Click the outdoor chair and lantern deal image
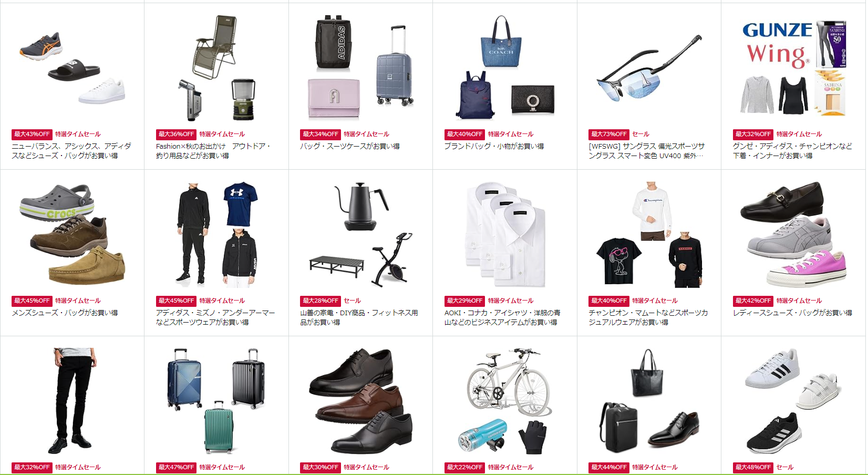 click(216, 68)
